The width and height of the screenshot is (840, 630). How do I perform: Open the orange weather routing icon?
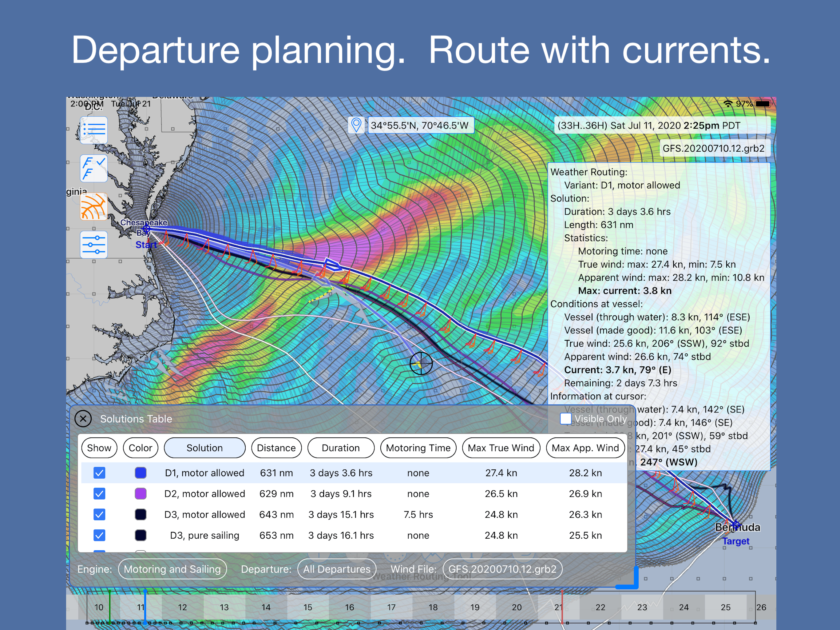(93, 206)
